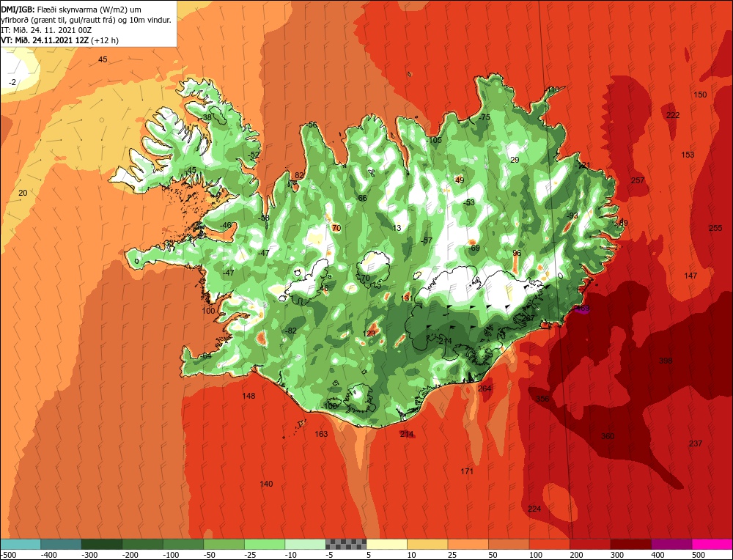Click the -56 value on the north coast
This screenshot has height=560, width=733.
click(x=312, y=125)
